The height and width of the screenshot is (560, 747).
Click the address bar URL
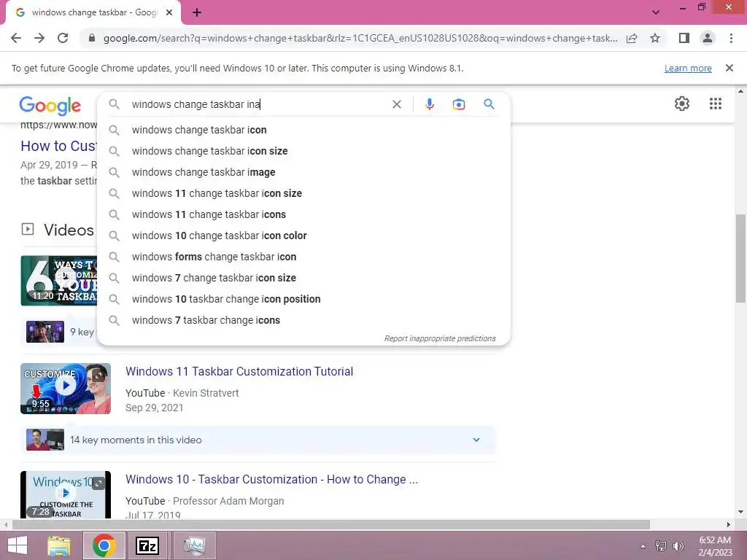(360, 38)
